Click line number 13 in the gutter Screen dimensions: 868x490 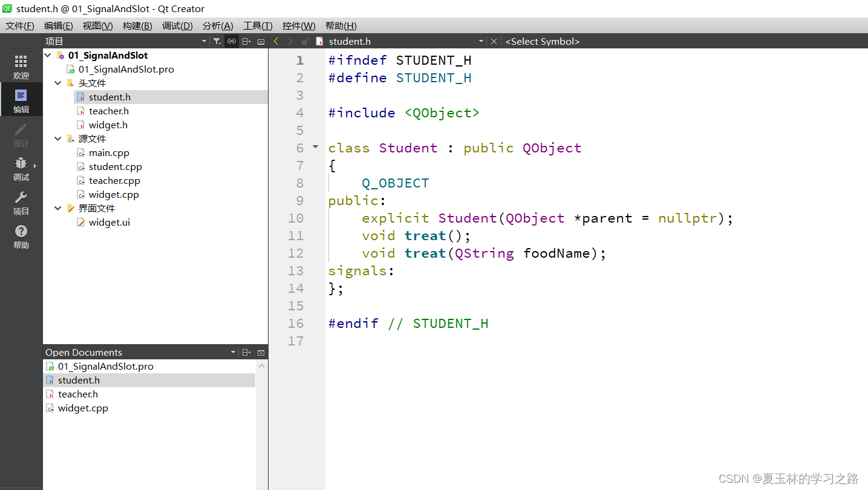coord(296,270)
